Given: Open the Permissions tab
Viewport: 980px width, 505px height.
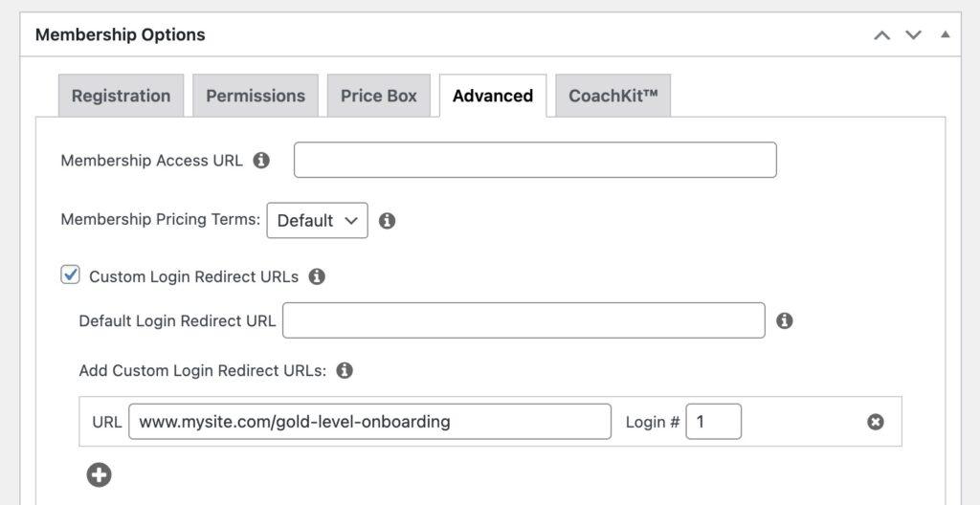Looking at the screenshot, I should pos(256,97).
